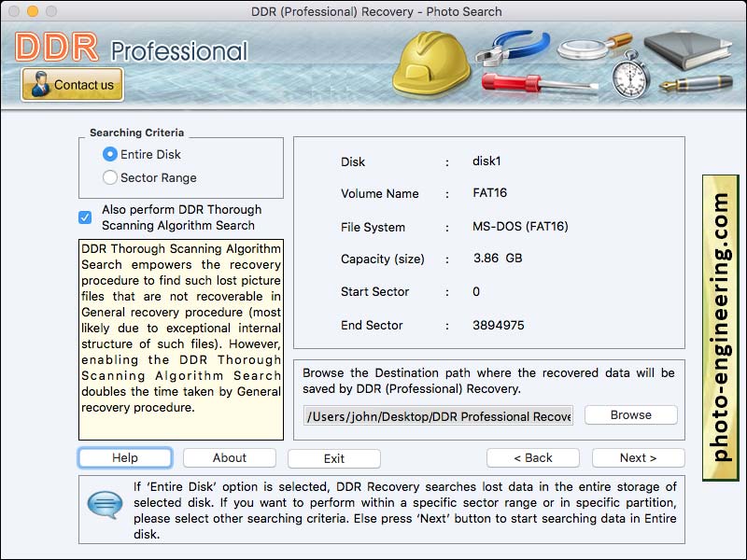Select the Entire Disk option
The height and width of the screenshot is (560, 747).
coord(109,154)
